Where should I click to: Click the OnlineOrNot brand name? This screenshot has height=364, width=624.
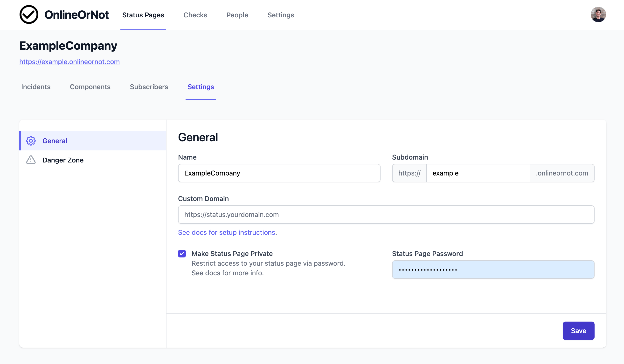pyautogui.click(x=76, y=15)
